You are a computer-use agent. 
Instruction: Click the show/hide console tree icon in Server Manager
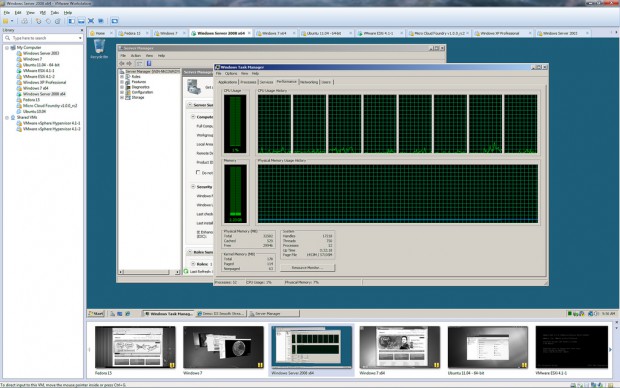tap(140, 63)
